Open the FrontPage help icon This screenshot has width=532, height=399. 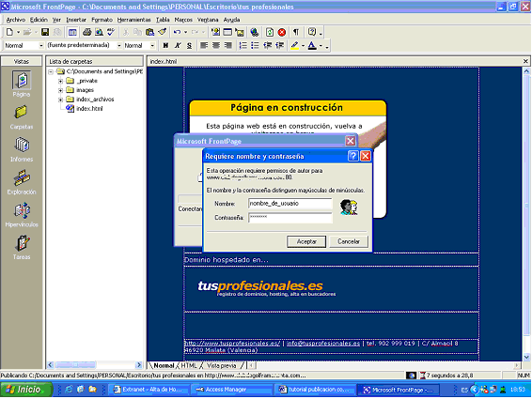coord(312,32)
